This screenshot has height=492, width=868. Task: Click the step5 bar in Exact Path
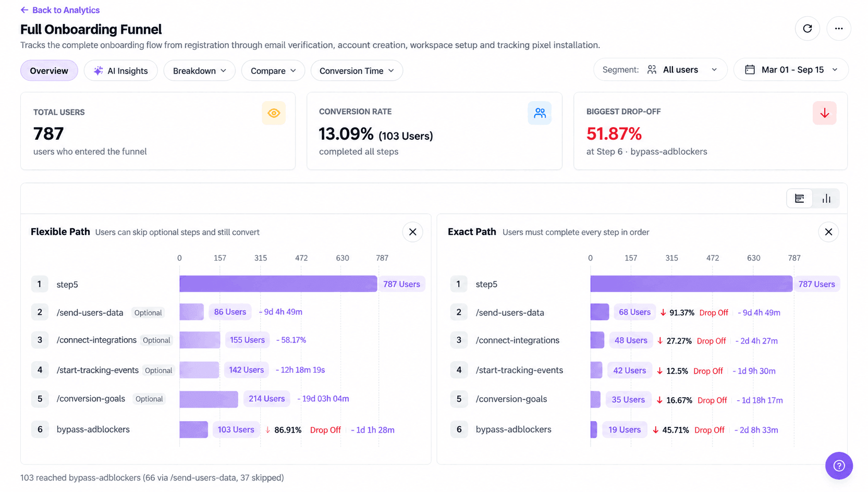pos(691,284)
